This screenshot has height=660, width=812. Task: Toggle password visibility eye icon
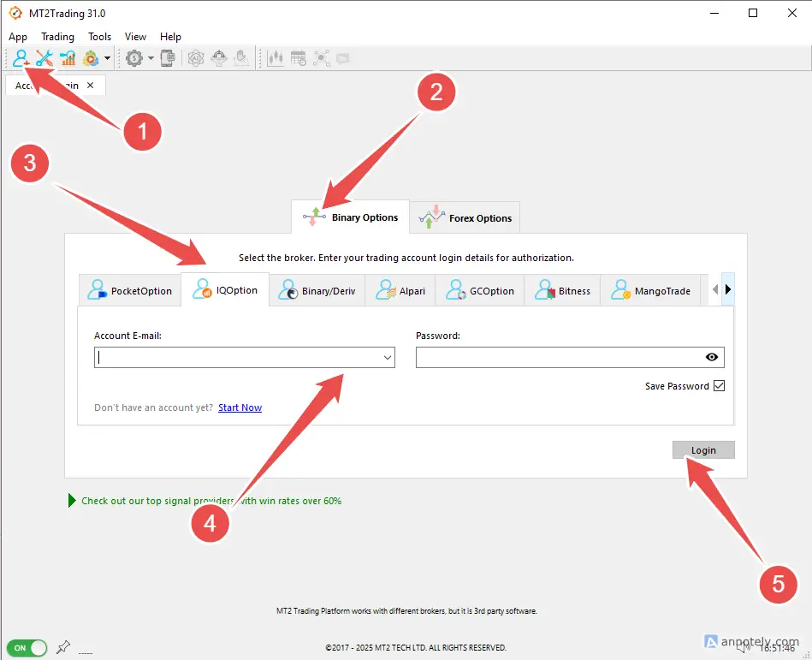(x=712, y=357)
